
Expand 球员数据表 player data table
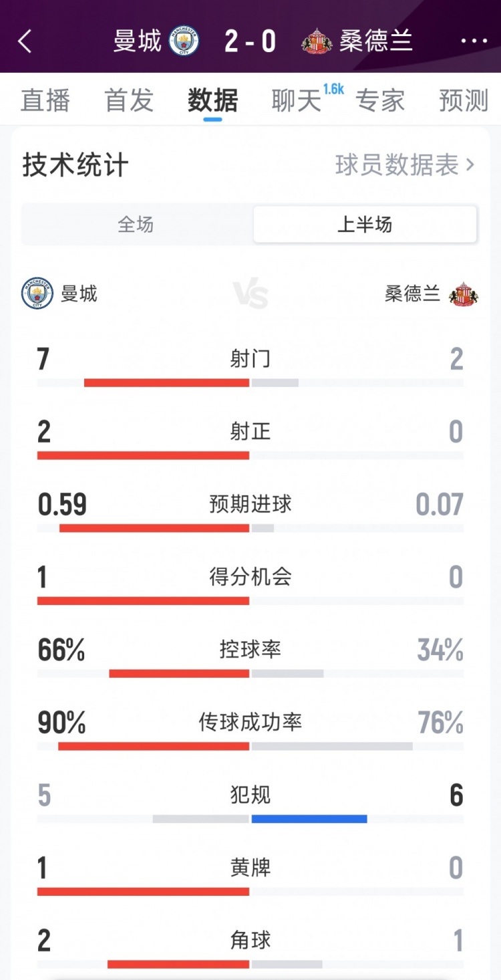pyautogui.click(x=405, y=164)
